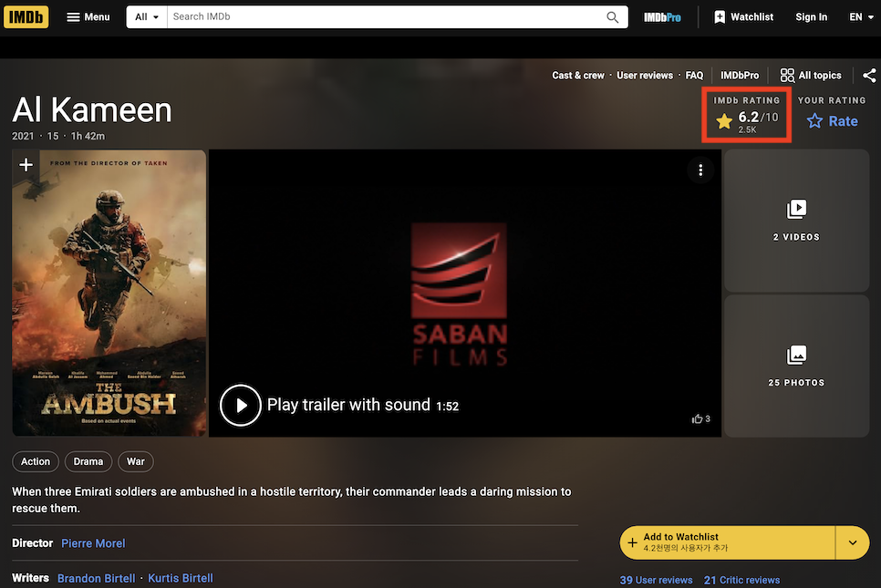
Task: Add poster to watchlist via plus ribbon
Action: point(26,165)
